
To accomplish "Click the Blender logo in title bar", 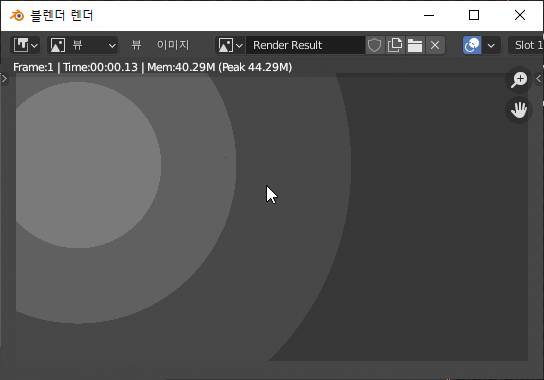I will coord(17,15).
